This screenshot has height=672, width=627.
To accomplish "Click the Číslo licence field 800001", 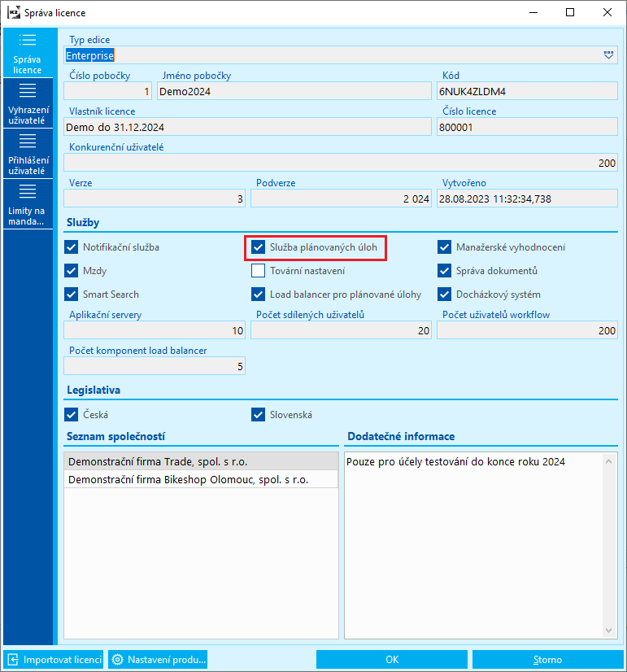I will 527,127.
